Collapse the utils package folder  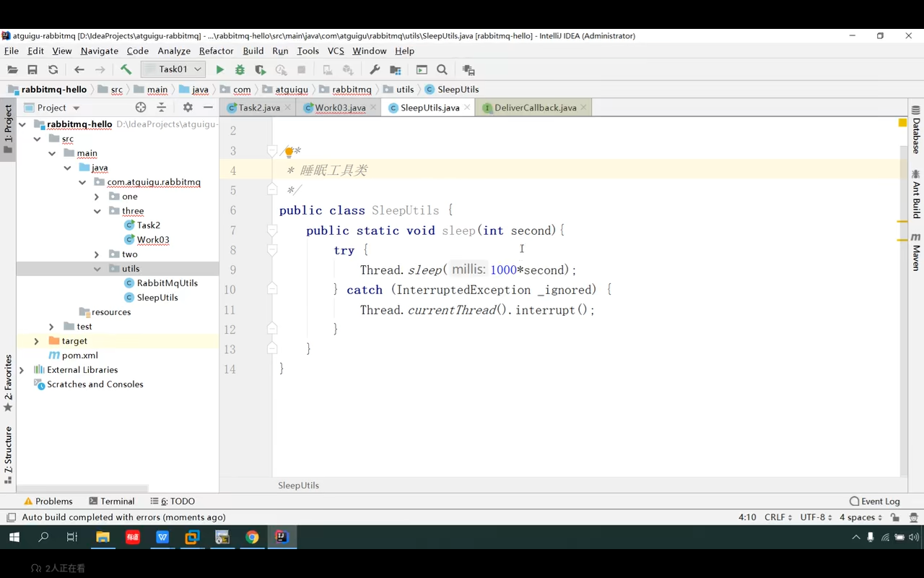[97, 269]
